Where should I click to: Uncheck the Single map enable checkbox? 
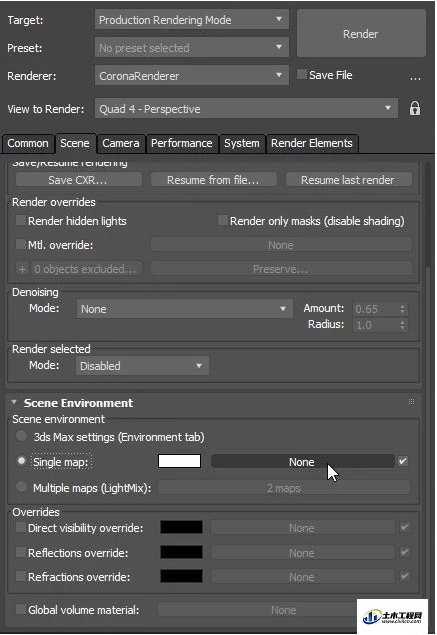403,461
